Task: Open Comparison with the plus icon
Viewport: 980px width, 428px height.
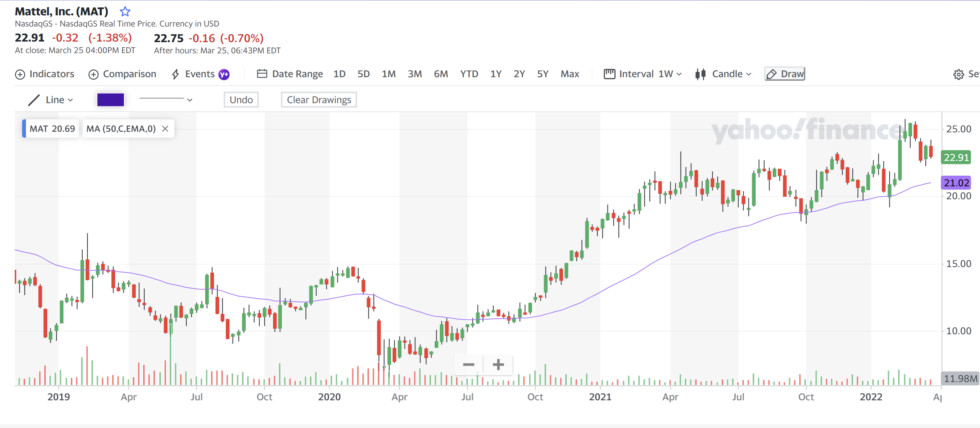Action: 94,75
